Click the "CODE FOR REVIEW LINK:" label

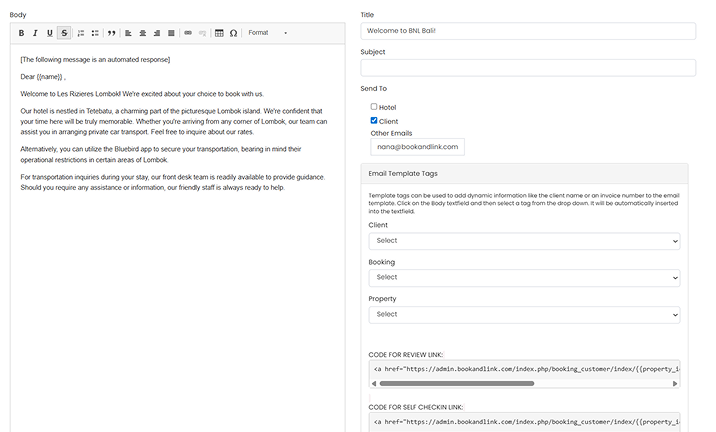405,355
